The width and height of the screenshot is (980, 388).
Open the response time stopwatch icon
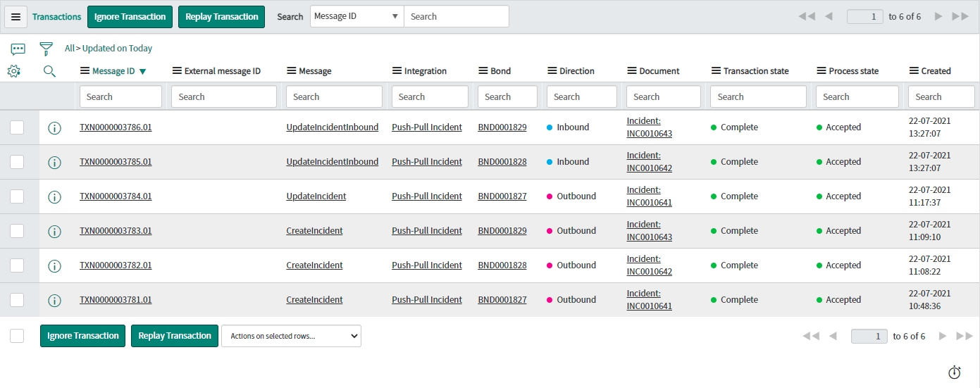pyautogui.click(x=955, y=372)
